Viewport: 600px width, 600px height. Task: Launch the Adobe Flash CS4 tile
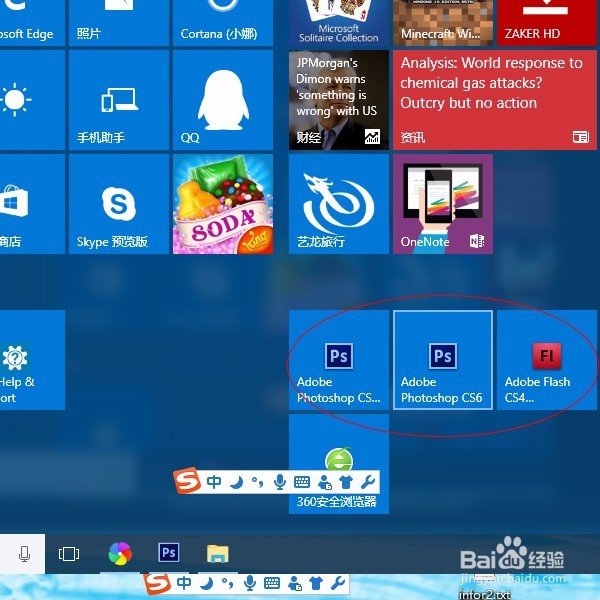pos(547,360)
